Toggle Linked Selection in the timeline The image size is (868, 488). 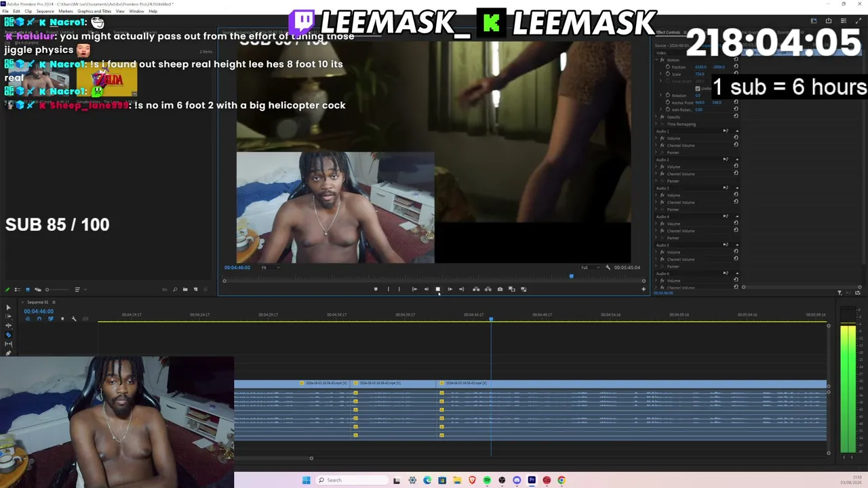(x=50, y=319)
